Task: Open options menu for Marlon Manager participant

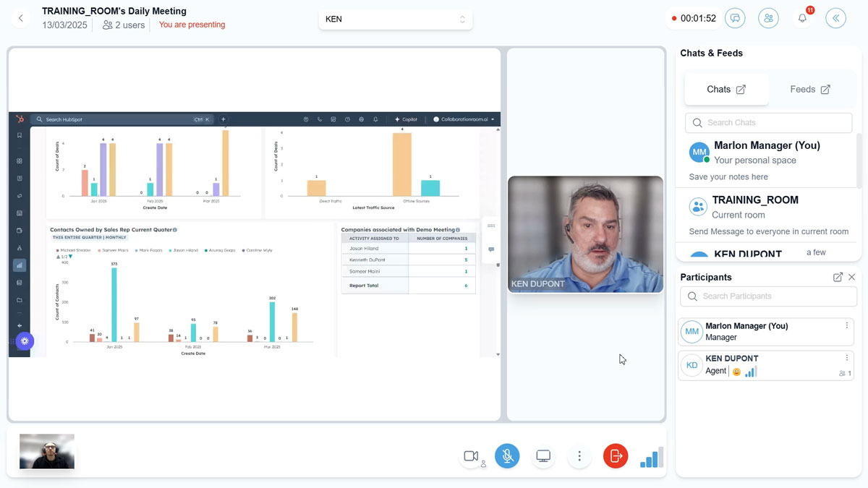Action: pos(846,325)
